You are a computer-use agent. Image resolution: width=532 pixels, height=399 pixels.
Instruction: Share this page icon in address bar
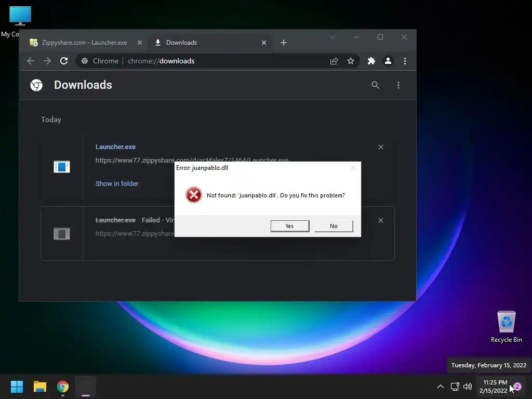click(334, 61)
